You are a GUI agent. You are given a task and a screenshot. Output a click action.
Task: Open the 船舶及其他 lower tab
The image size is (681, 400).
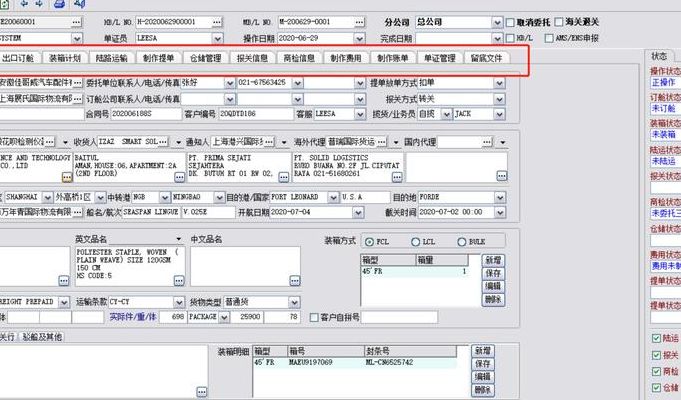[42, 337]
